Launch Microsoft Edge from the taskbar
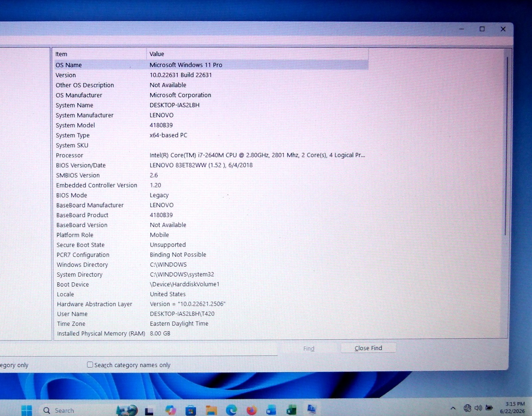Image resolution: width=532 pixels, height=416 pixels. (x=231, y=410)
